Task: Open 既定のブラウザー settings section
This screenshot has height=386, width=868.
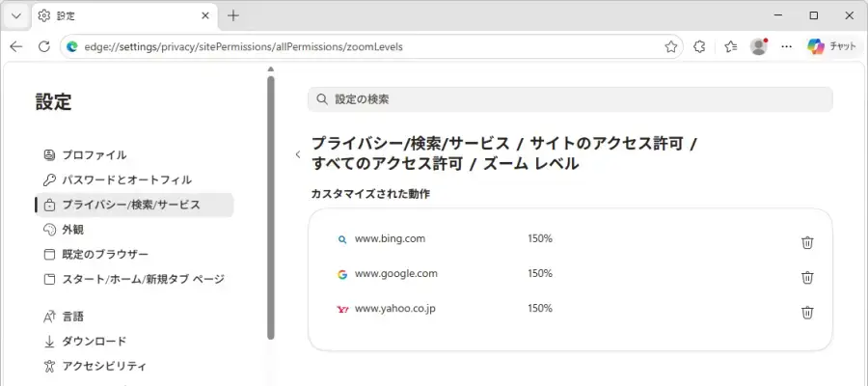Action: (134, 254)
